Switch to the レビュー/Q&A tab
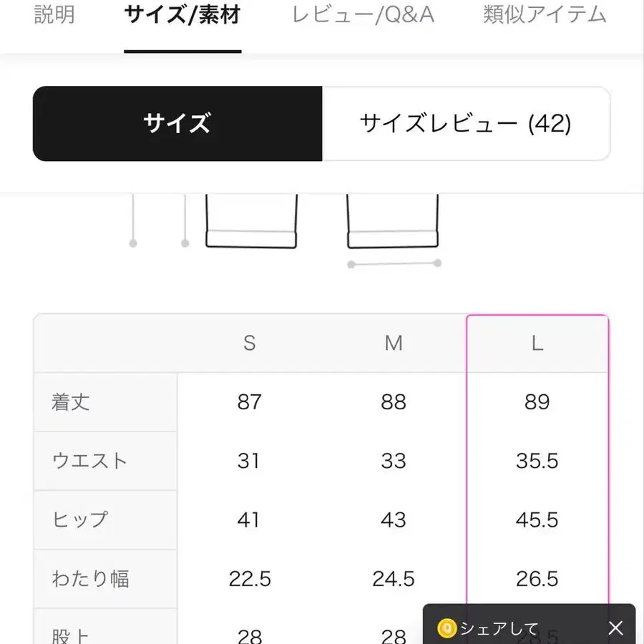Image resolution: width=644 pixels, height=644 pixels. tap(362, 14)
